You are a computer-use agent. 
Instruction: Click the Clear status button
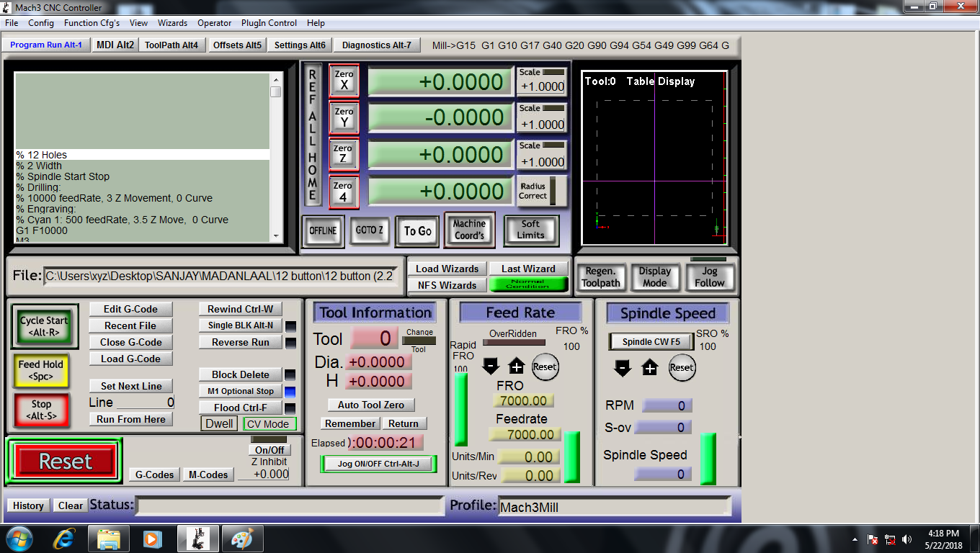pyautogui.click(x=71, y=505)
